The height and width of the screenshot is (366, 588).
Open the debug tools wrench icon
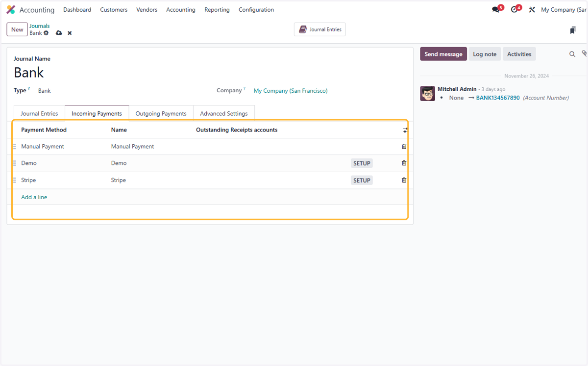(x=532, y=10)
